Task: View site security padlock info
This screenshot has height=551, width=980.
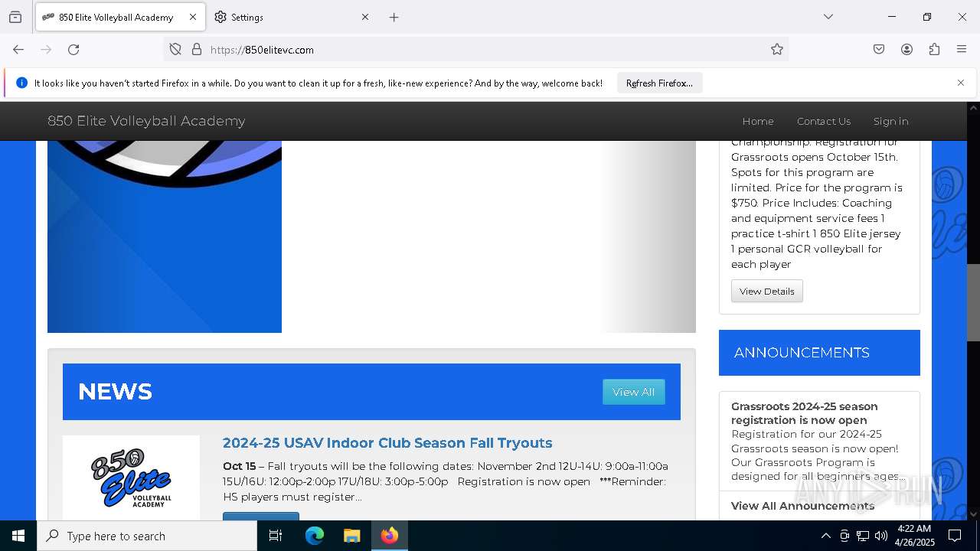Action: tap(197, 49)
